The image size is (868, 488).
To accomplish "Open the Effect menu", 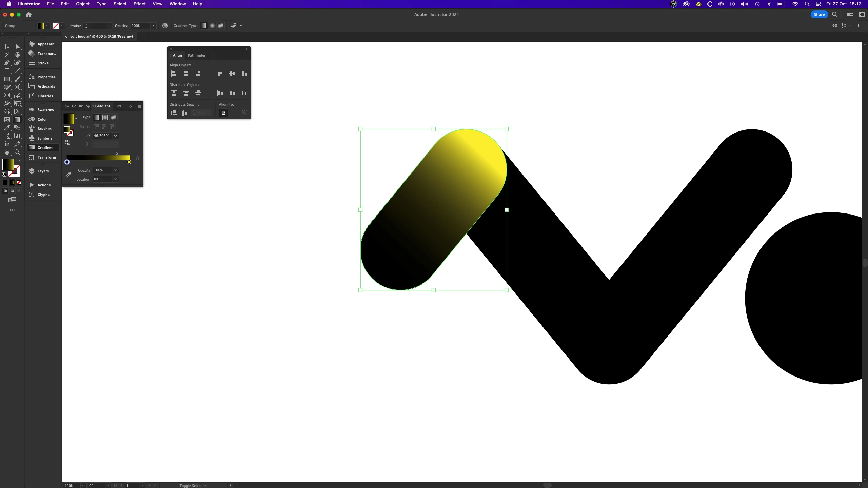I will (139, 4).
